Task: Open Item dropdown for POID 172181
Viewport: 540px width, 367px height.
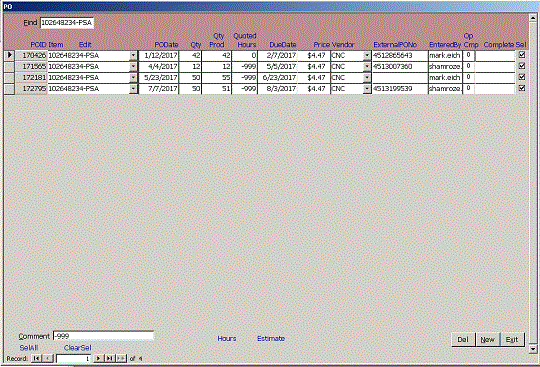Action: tap(133, 77)
